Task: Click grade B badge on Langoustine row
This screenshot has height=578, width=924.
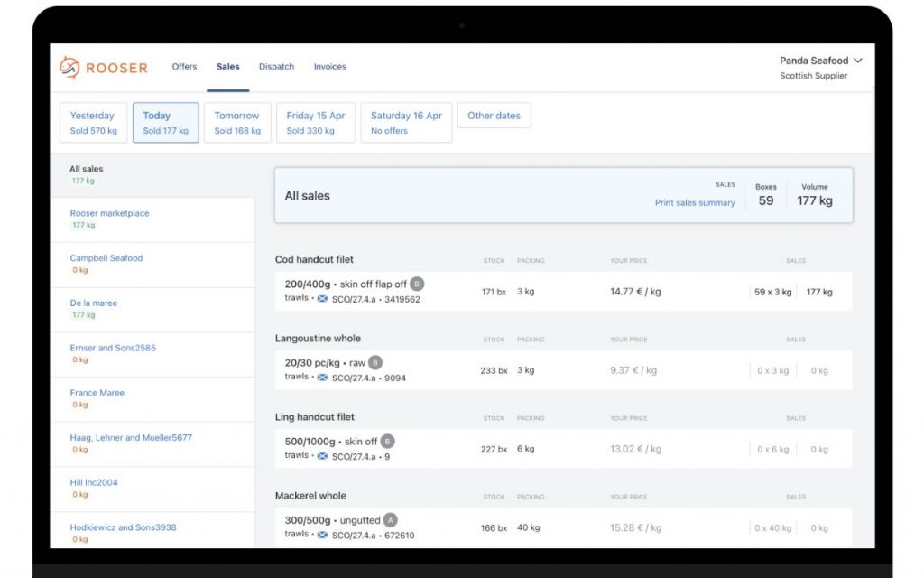Action: click(375, 362)
